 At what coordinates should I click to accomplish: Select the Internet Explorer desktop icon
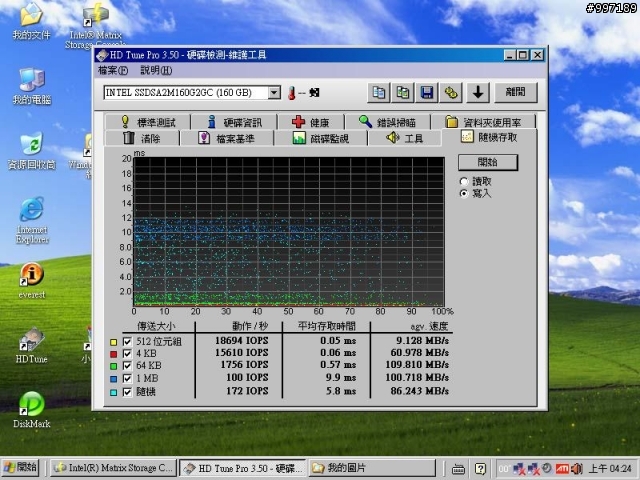pyautogui.click(x=32, y=220)
